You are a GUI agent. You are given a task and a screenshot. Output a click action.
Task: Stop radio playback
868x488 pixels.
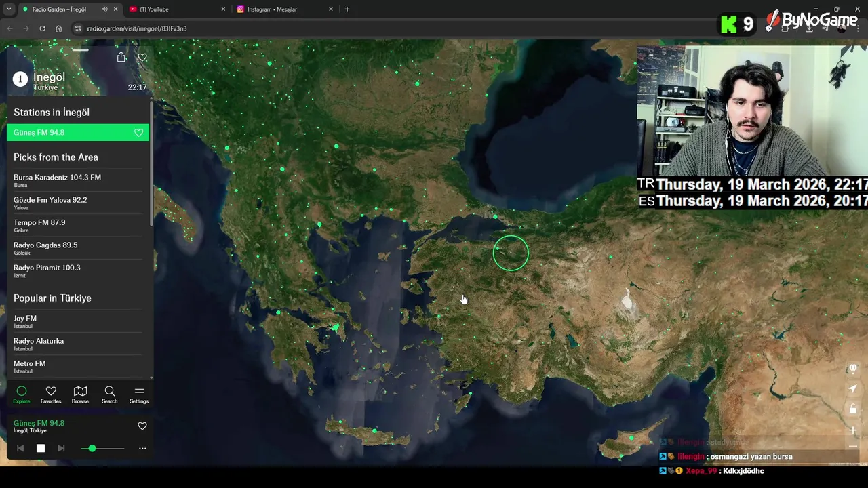point(41,448)
